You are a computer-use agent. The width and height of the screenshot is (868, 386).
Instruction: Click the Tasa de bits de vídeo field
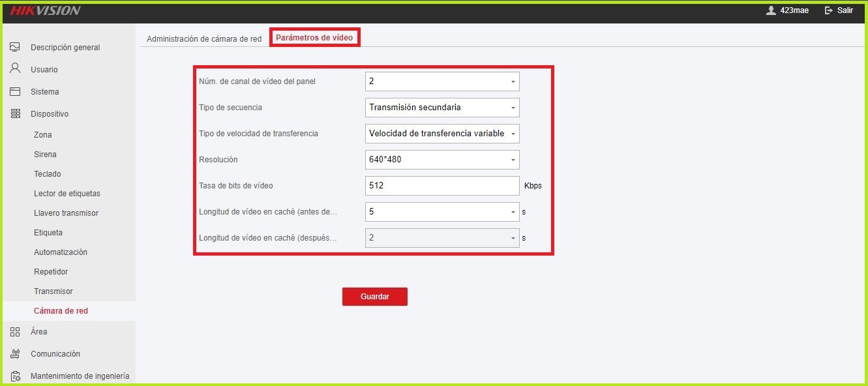pos(442,186)
